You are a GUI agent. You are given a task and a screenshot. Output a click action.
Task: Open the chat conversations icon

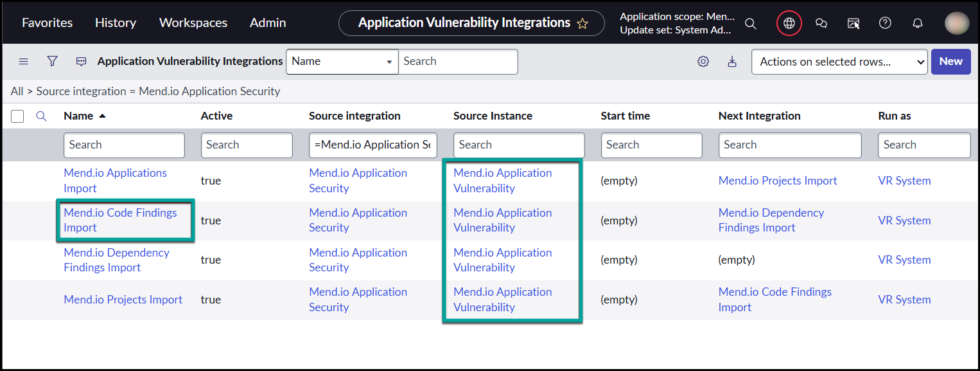821,23
